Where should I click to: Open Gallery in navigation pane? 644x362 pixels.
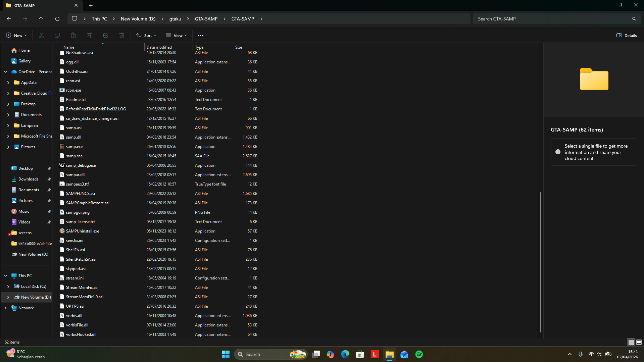coord(24,61)
